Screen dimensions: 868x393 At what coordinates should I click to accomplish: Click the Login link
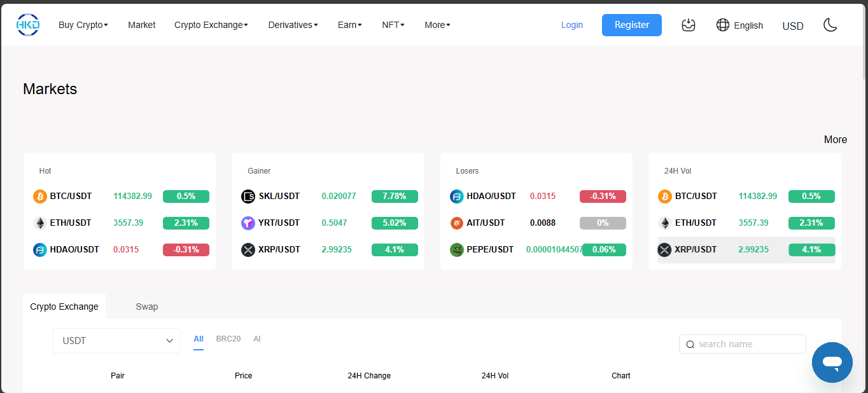click(x=571, y=25)
